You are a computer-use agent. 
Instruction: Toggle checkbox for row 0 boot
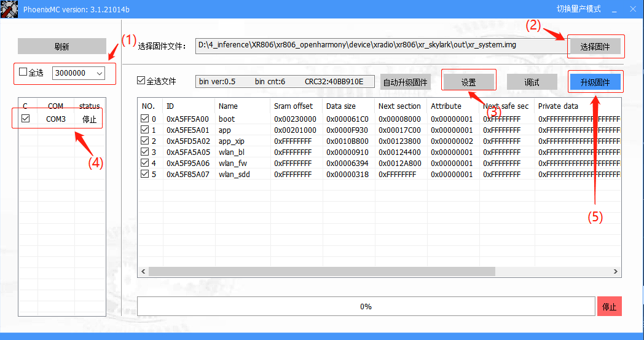144,119
